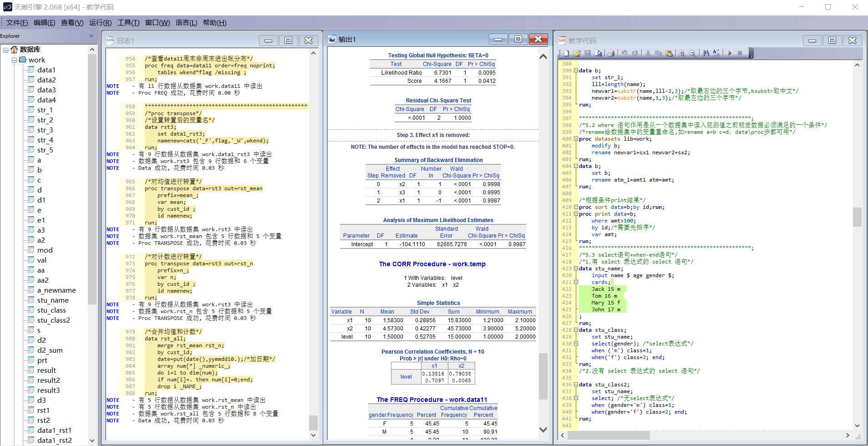Select result3 dataset in Explorer tree
This screenshot has width=868, height=446.
(x=49, y=390)
